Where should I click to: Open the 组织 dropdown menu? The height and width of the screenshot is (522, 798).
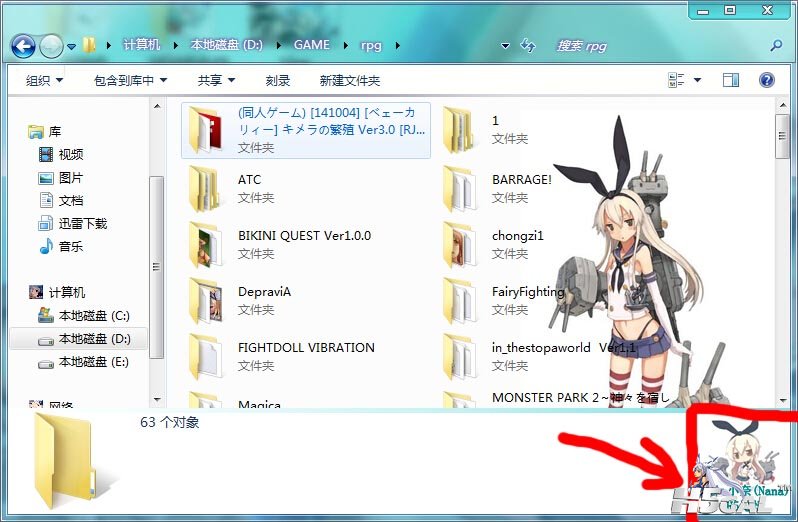click(44, 80)
